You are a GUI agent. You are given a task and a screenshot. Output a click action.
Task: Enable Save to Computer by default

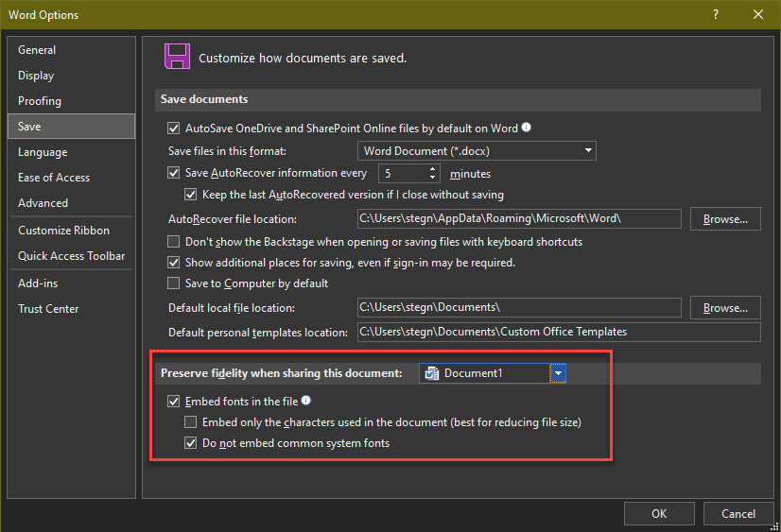tap(173, 283)
